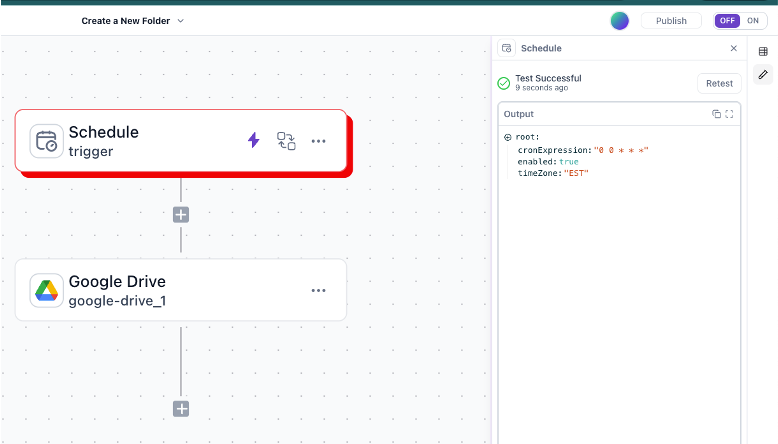This screenshot has width=778, height=444.
Task: Click the user avatar in the top bar
Action: 620,21
